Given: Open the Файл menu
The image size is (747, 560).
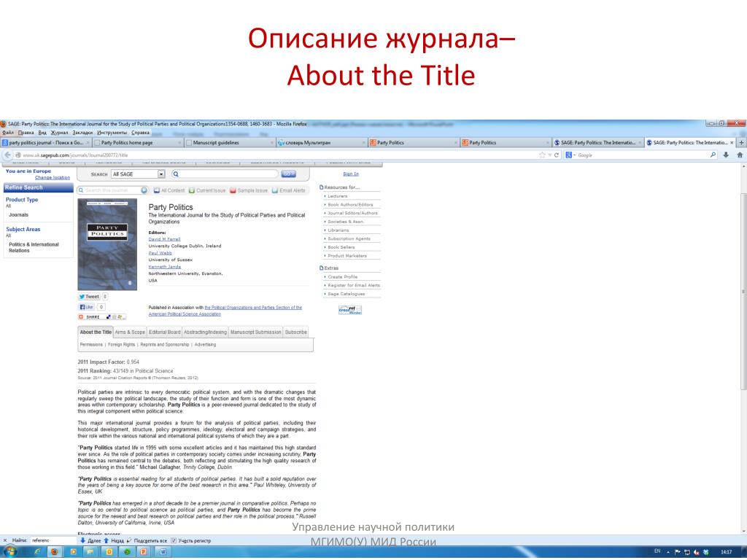Looking at the screenshot, I should [8, 133].
